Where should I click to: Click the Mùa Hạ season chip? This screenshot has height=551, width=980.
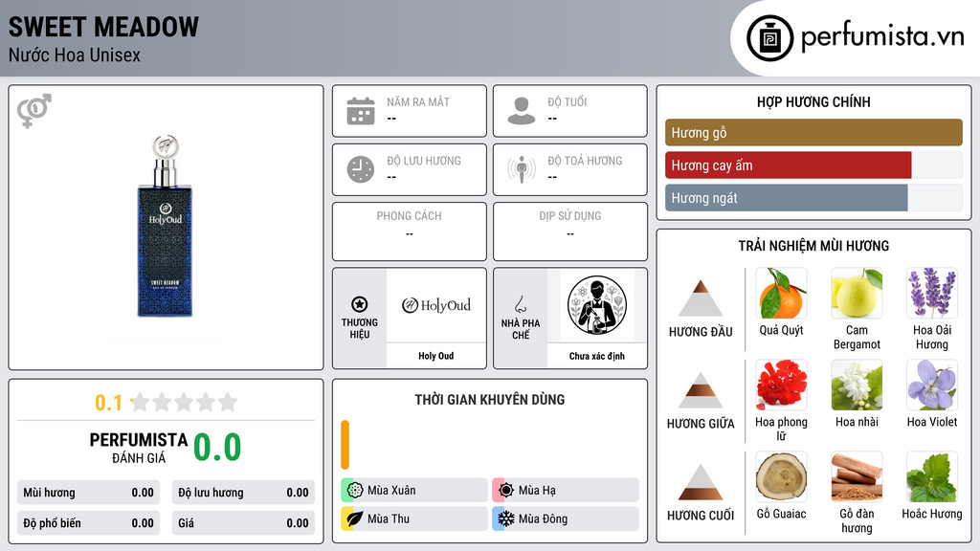[566, 491]
